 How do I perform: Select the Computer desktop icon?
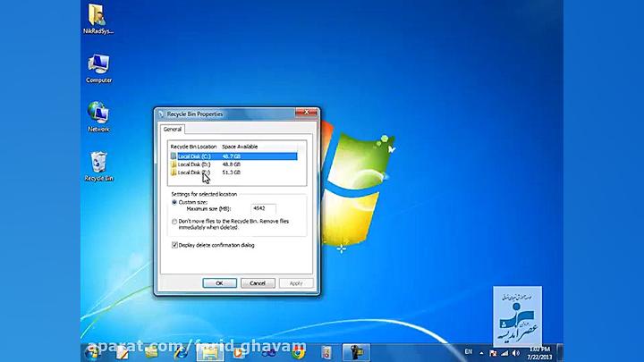[98, 68]
